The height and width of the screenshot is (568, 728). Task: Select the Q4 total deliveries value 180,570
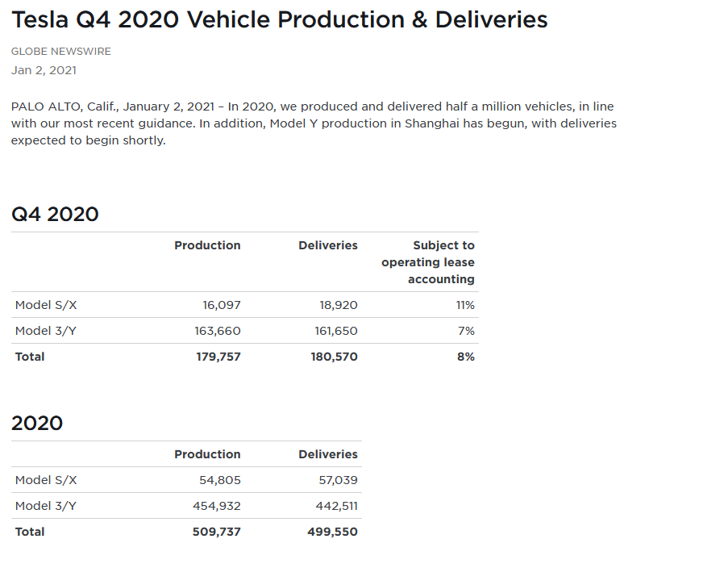(x=334, y=357)
